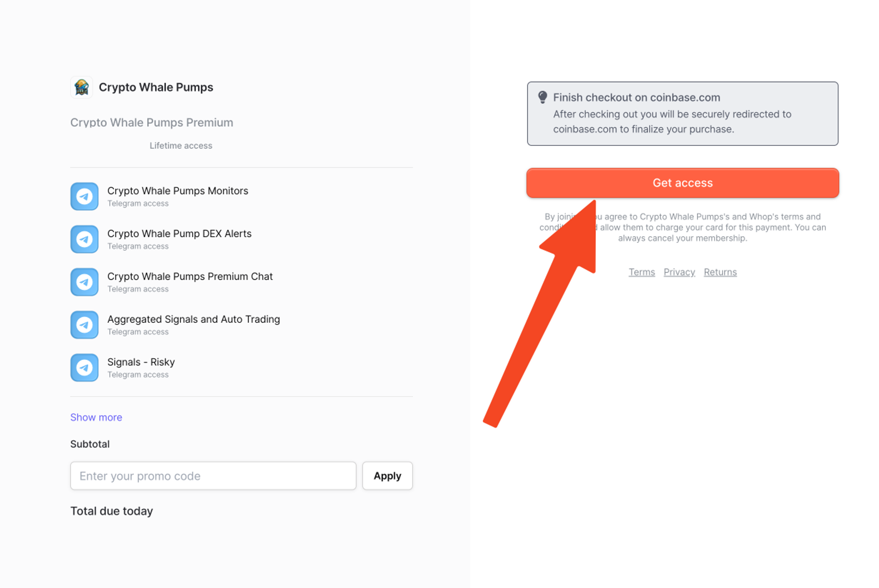Click Telegram icon for Crypto Whale Pump DEX Alerts
The height and width of the screenshot is (588, 879).
tap(84, 239)
